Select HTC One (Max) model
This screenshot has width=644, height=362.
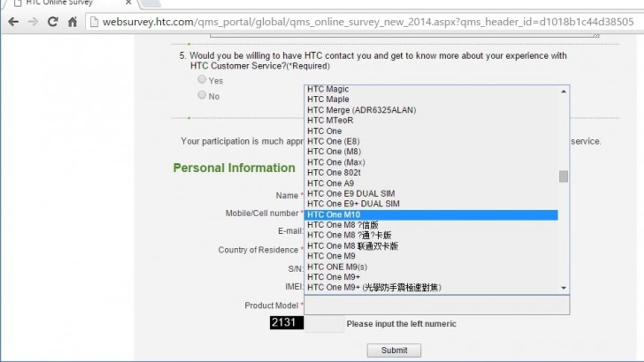click(x=431, y=162)
